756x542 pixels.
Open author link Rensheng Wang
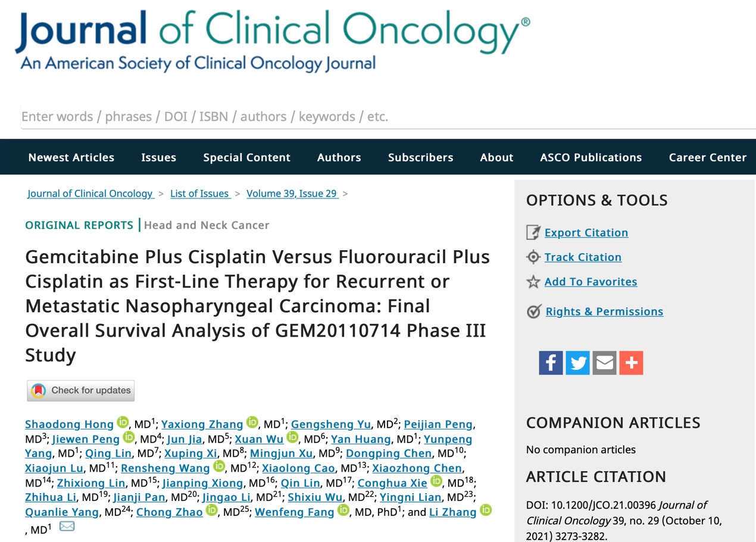click(x=165, y=468)
